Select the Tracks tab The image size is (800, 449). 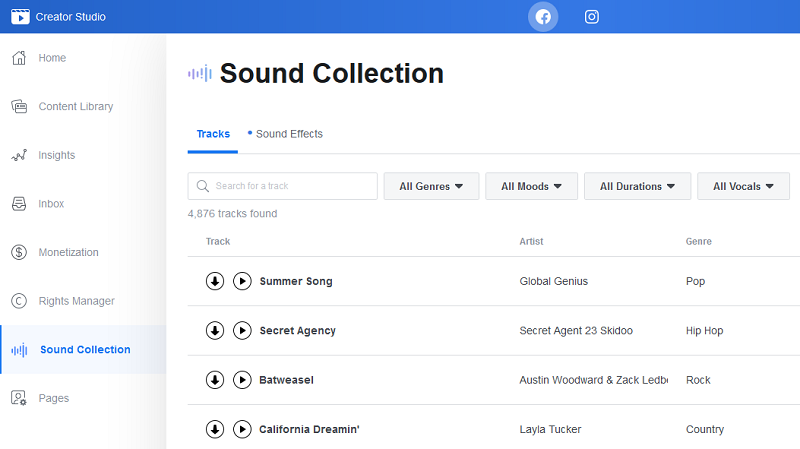coord(213,134)
